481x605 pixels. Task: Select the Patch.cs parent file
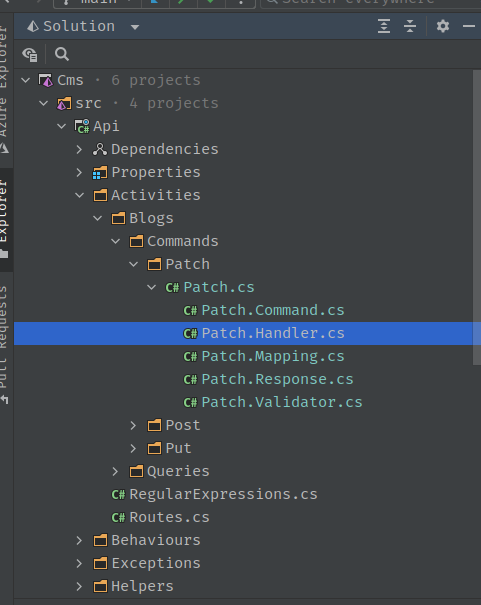[x=219, y=287]
